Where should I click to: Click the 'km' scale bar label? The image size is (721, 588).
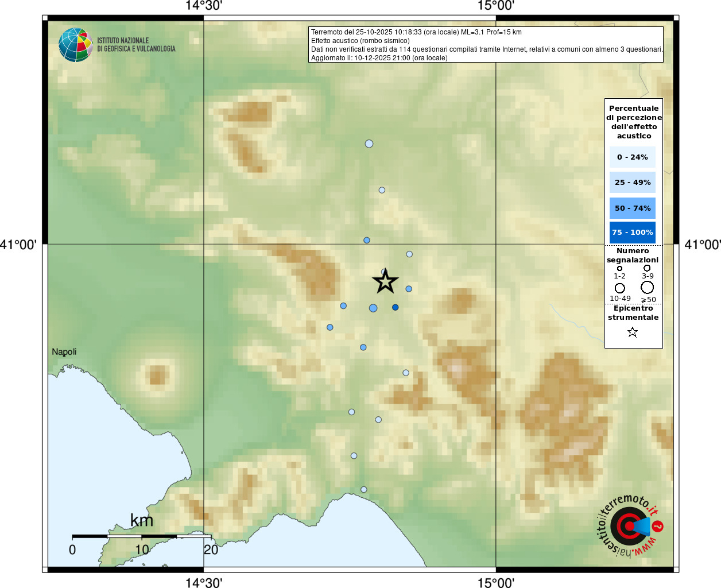click(142, 520)
